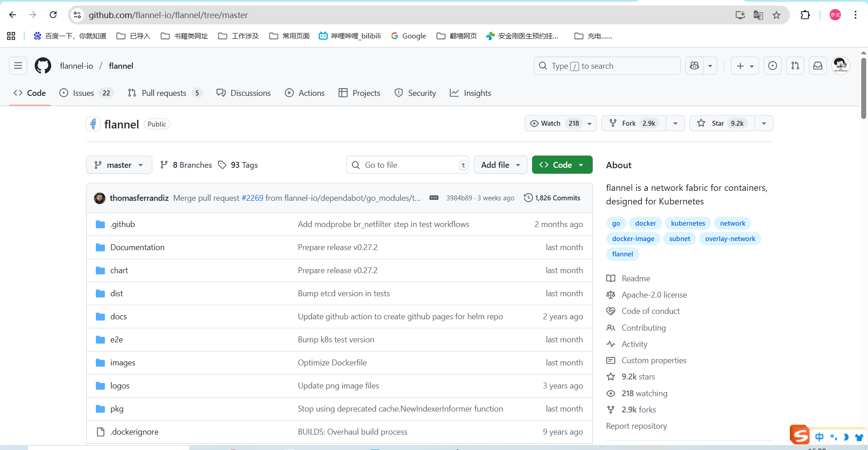This screenshot has width=868, height=450.
Task: Bookmark this page with the star icon
Action: pyautogui.click(x=776, y=15)
